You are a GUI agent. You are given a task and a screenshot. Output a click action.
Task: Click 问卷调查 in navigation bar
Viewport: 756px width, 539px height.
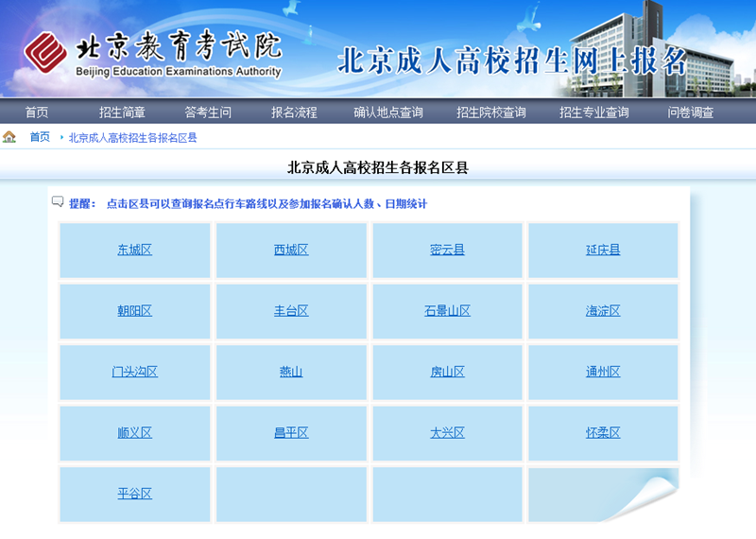tap(691, 113)
